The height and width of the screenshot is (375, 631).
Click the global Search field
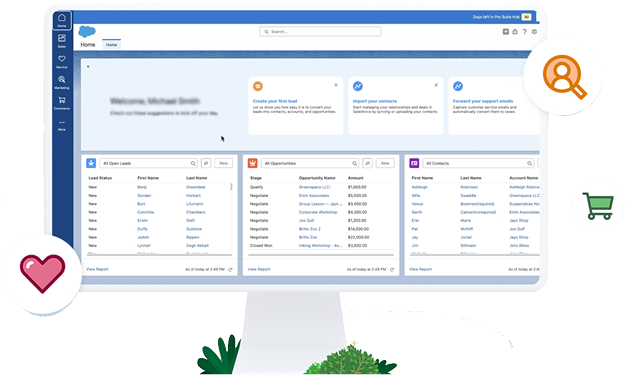click(x=320, y=31)
